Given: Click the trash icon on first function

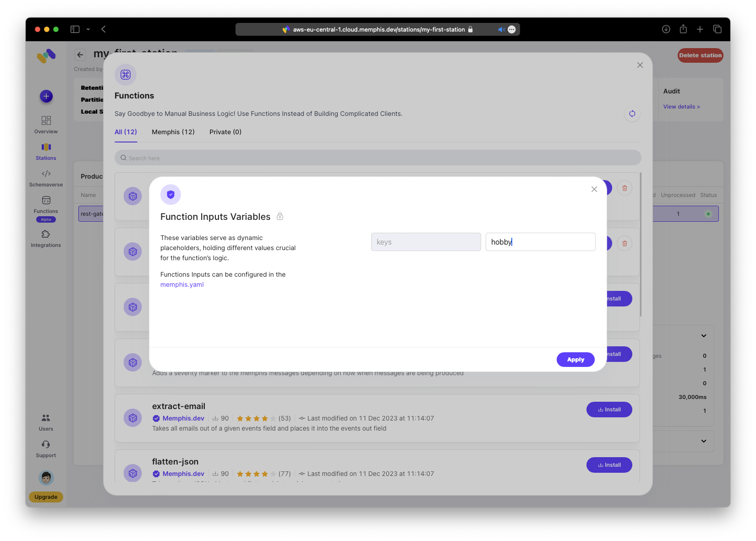Looking at the screenshot, I should click(624, 188).
